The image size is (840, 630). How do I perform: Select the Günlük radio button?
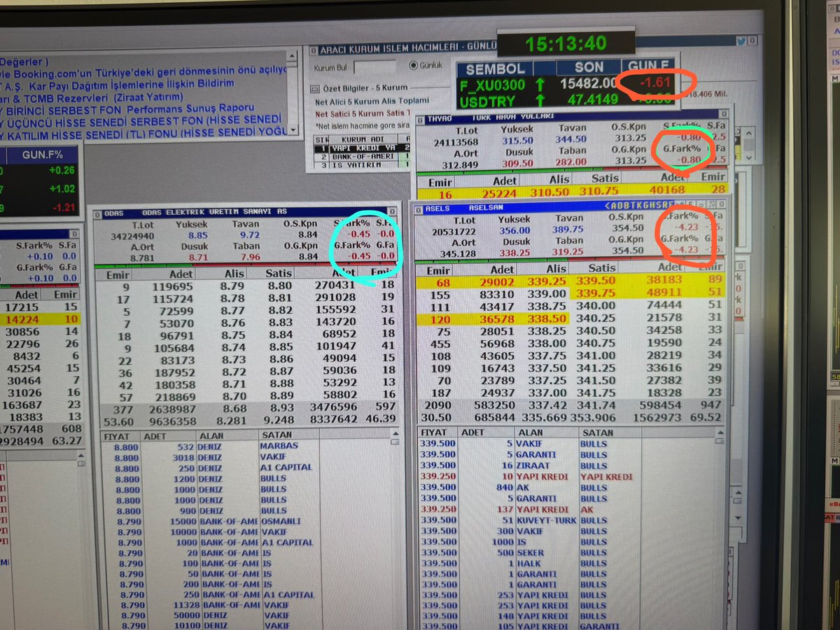[x=412, y=66]
